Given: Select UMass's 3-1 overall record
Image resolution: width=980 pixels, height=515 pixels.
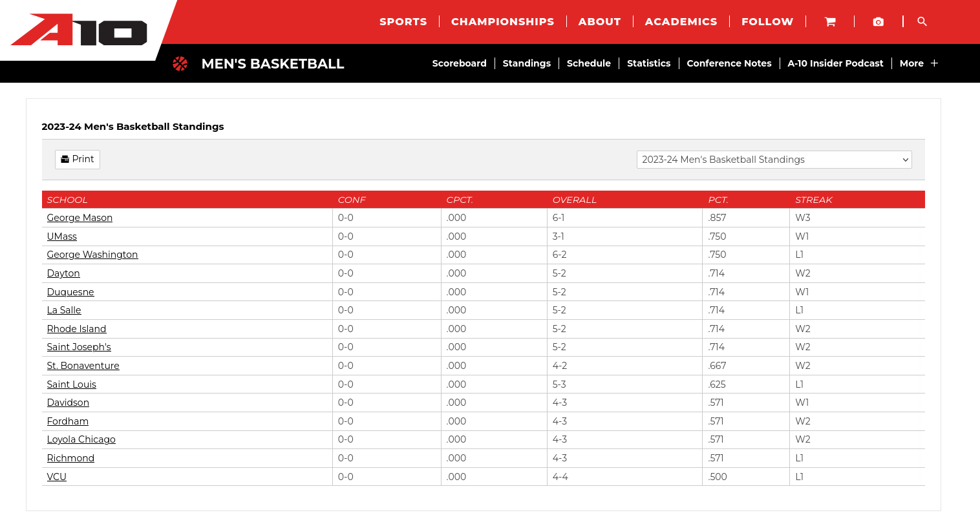Looking at the screenshot, I should [559, 236].
